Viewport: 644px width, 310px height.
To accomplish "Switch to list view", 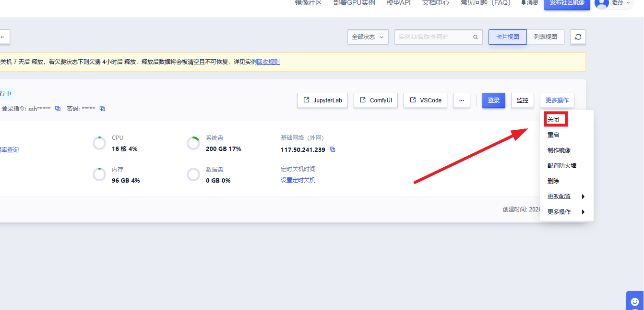I will 546,37.
